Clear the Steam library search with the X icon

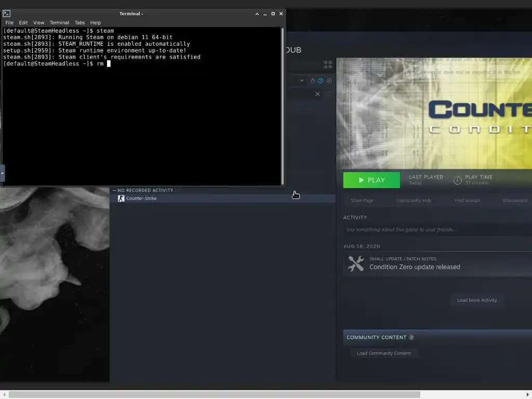coord(317,94)
